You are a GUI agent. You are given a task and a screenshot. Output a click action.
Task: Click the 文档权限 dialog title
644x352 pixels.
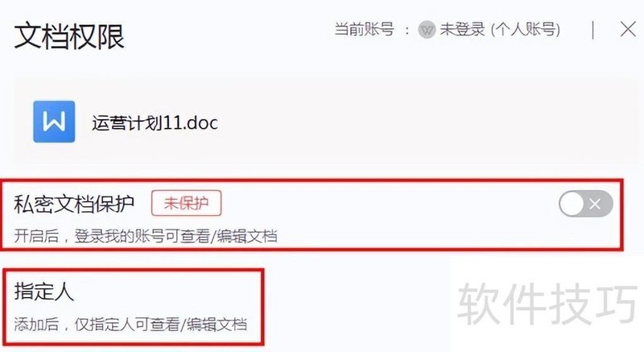coord(69,36)
